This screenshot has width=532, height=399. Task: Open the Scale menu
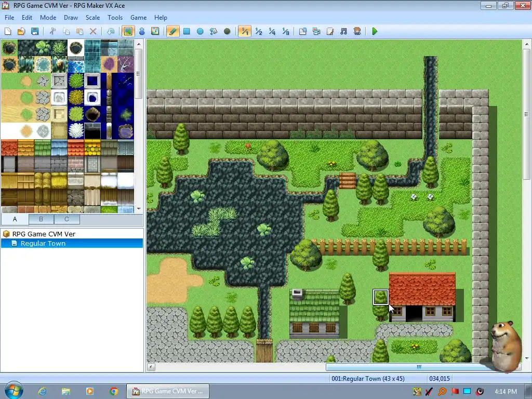92,17
